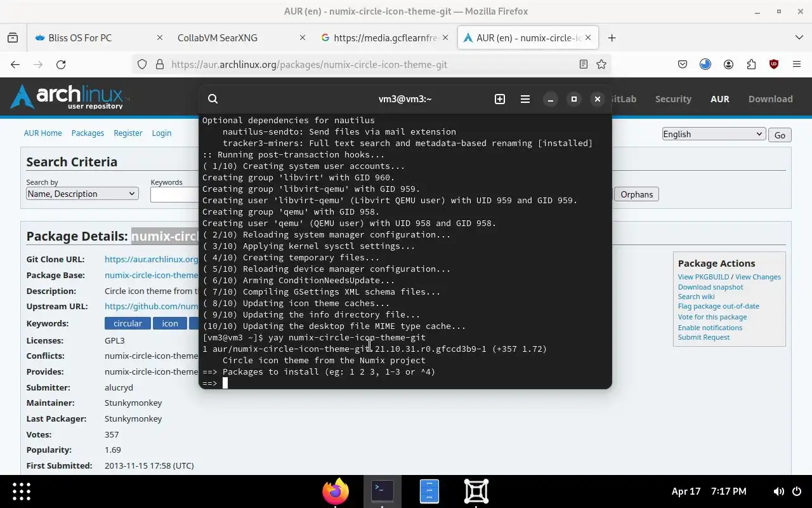This screenshot has width=812, height=508.
Task: Click Download snapshot link
Action: [710, 287]
